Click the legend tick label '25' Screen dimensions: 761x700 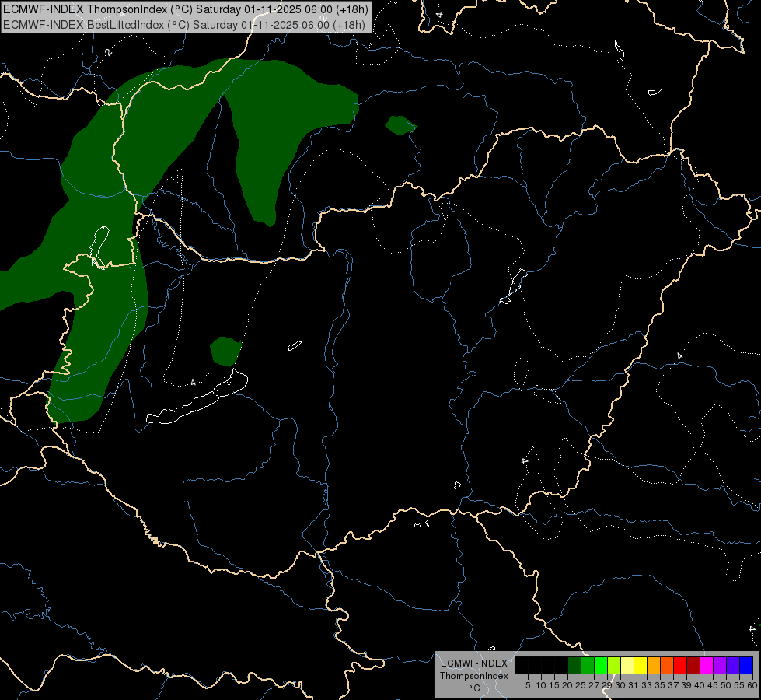point(581,685)
